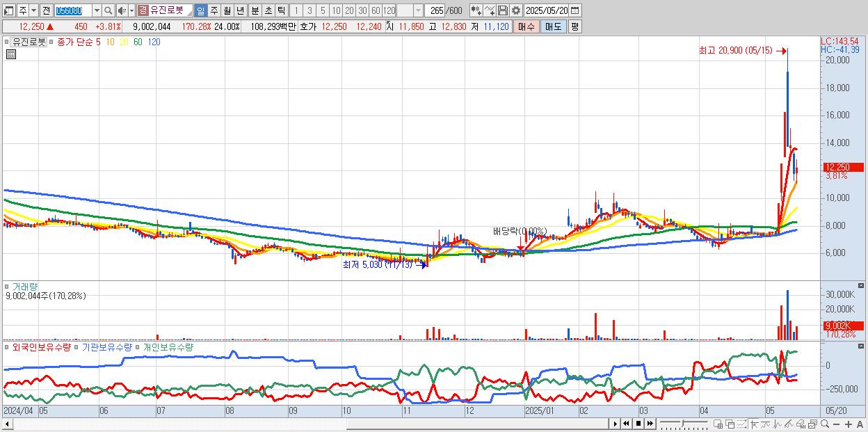This screenshot has height=432, width=868.
Task: Select the stock code field 056080
Action: 72,10
